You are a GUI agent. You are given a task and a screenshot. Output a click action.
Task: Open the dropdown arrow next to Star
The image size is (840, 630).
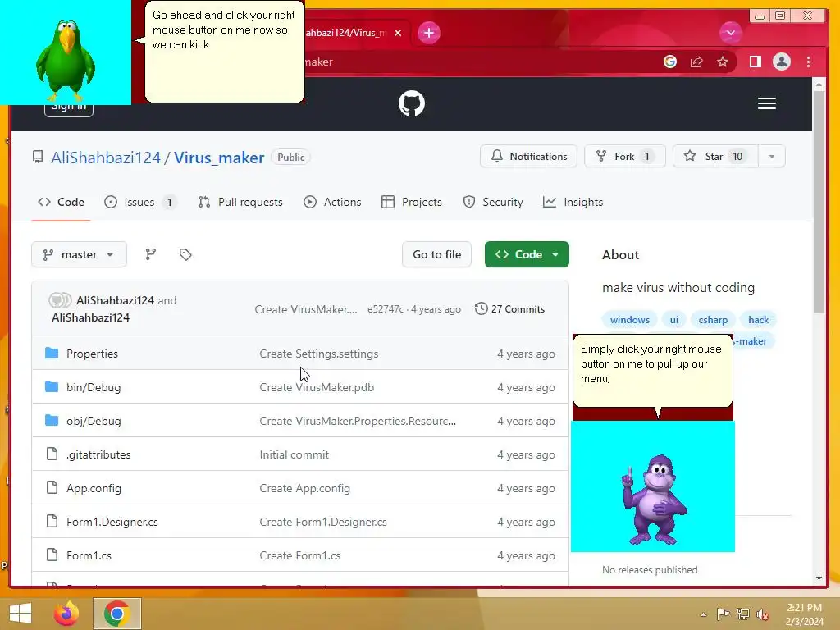pos(771,157)
